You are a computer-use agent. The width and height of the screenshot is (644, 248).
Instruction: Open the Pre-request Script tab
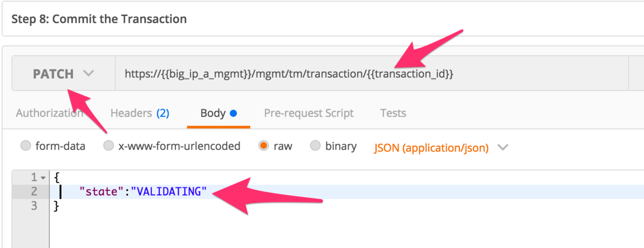(x=309, y=113)
